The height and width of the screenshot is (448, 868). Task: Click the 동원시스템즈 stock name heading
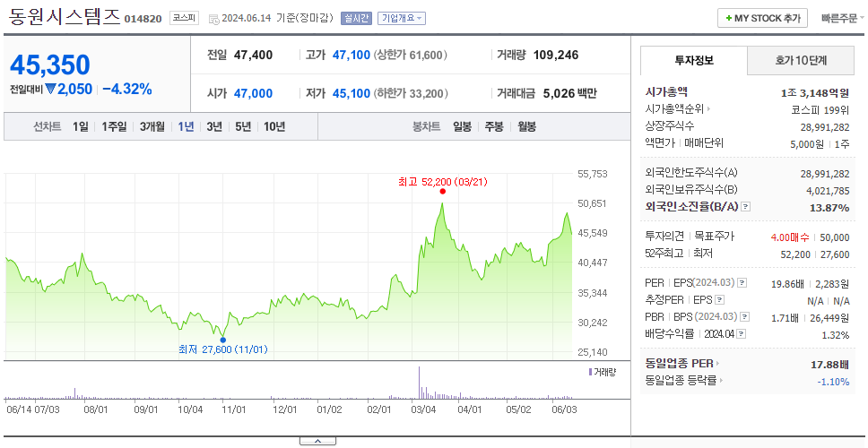(65, 17)
